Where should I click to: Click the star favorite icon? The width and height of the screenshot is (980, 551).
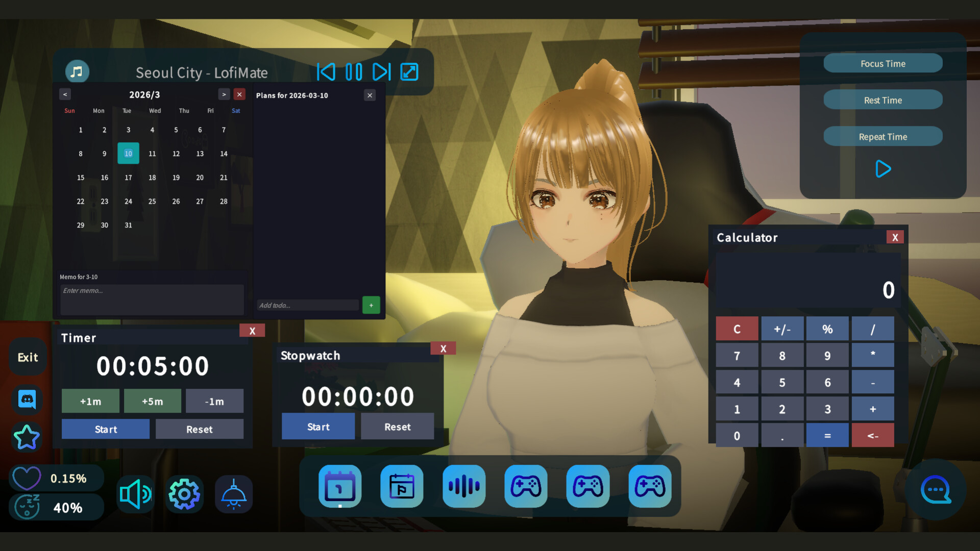click(27, 437)
